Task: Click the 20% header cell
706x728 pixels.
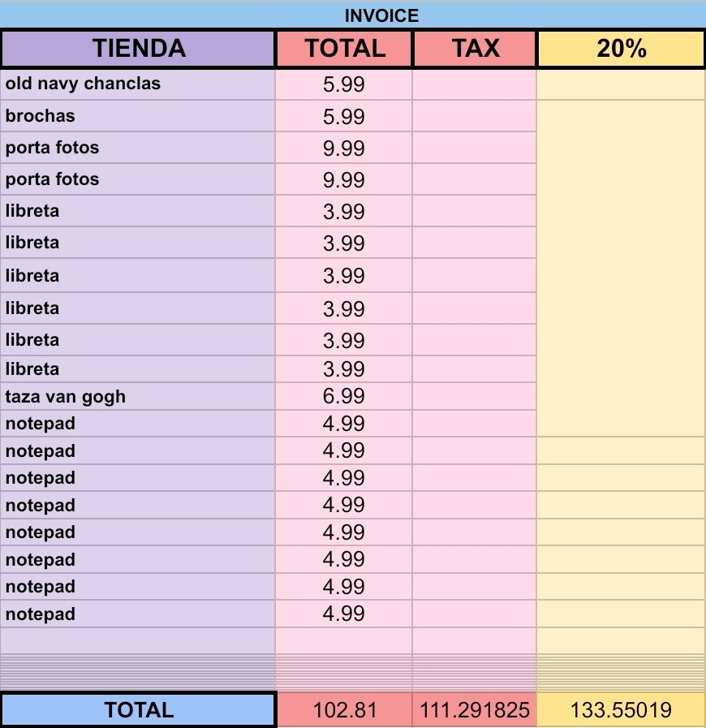Action: 621,48
